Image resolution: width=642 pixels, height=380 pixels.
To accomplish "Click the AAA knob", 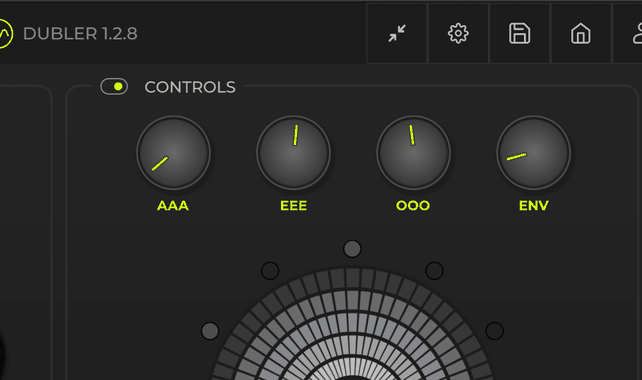I will [x=174, y=153].
